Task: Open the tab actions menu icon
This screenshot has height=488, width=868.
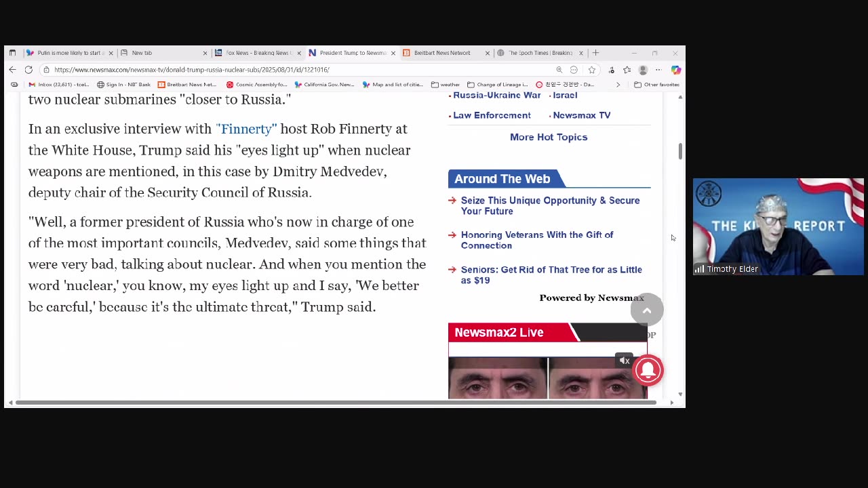Action: (x=12, y=53)
